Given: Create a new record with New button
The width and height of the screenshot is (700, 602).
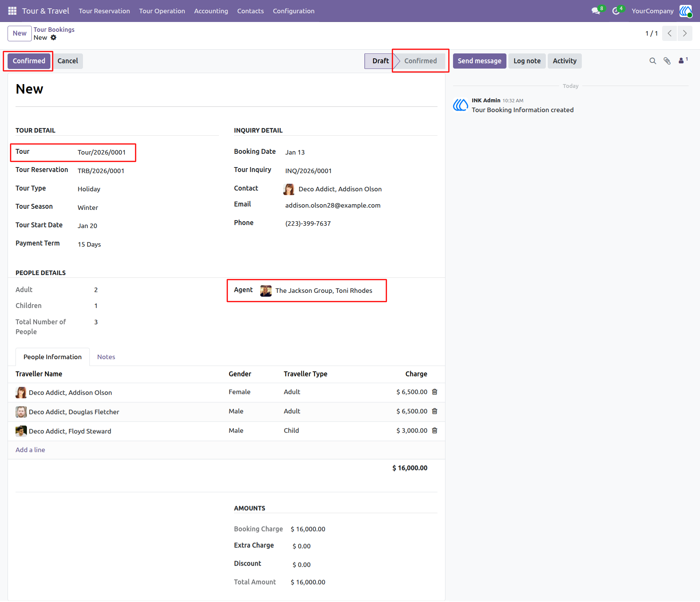Looking at the screenshot, I should [20, 33].
